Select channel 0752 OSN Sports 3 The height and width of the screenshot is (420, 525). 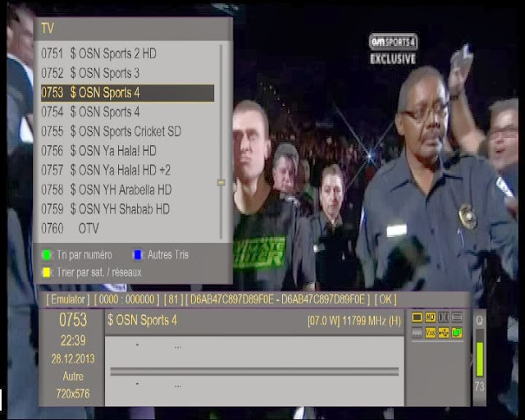[127, 73]
